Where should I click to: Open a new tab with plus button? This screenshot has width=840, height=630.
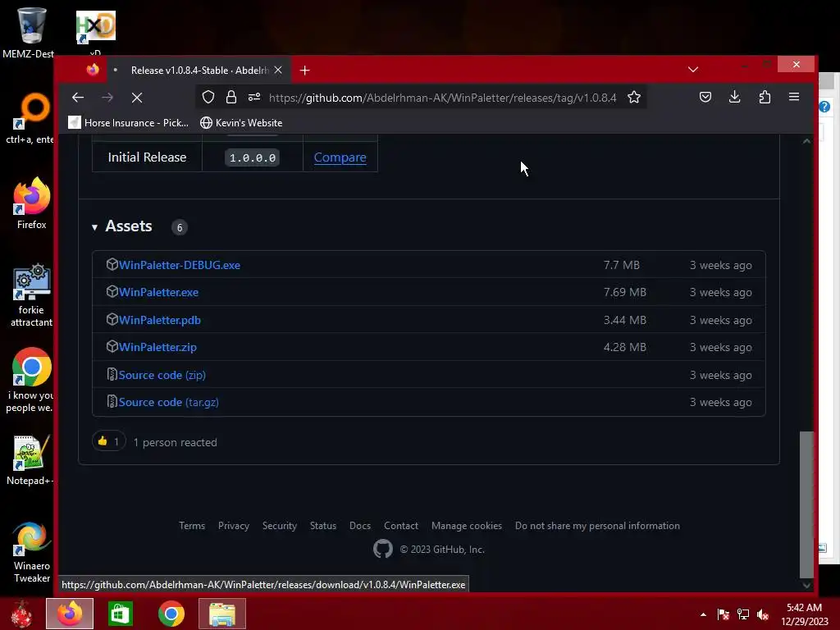coord(304,71)
